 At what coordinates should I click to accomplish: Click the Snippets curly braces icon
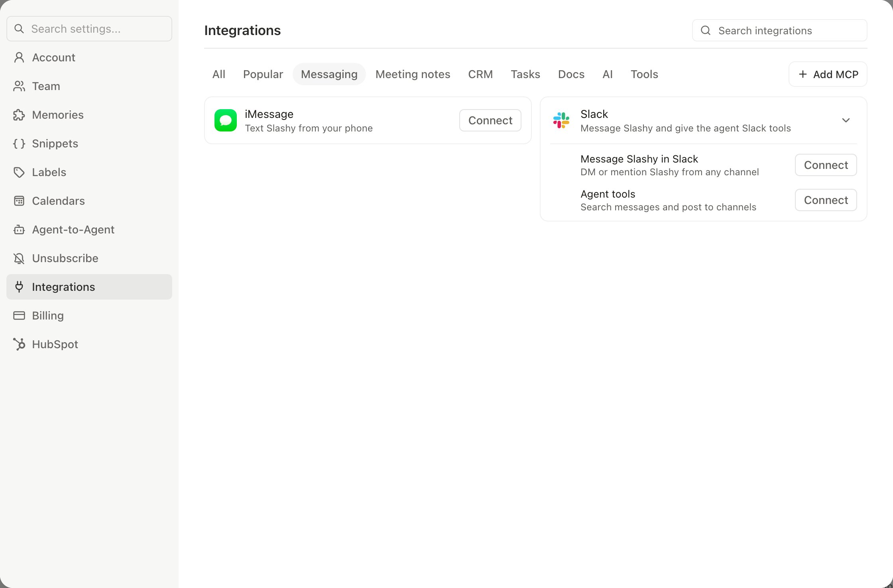[x=19, y=143]
